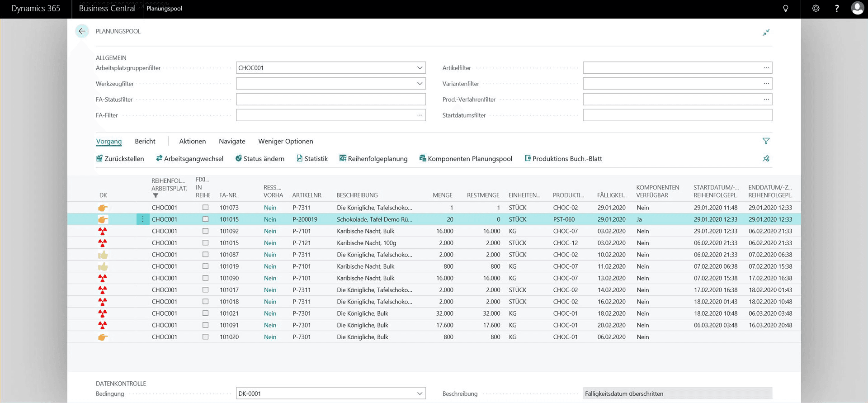The height and width of the screenshot is (403, 868).
Task: Open the Navigate menu
Action: [x=232, y=142]
